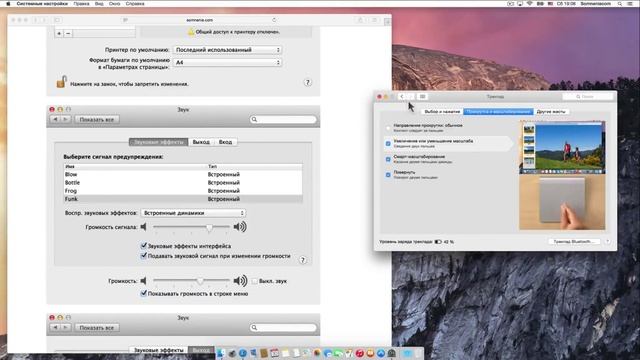This screenshot has height=360, width=640.
Task: Open the Окно menu
Action: click(x=115, y=4)
